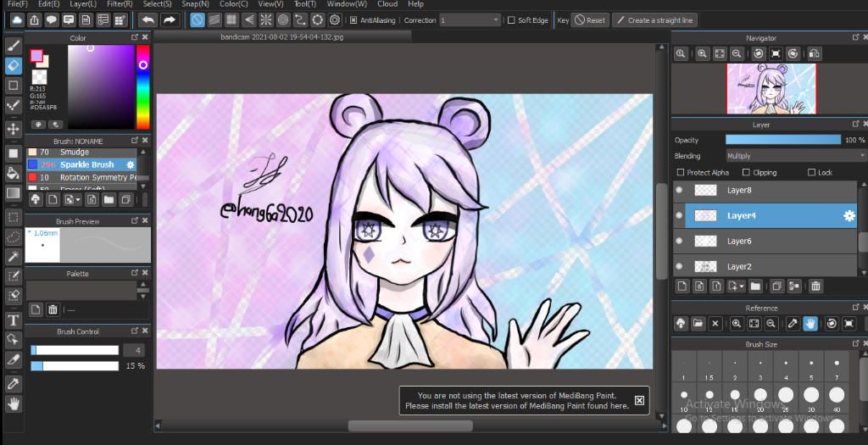
Task: Detach the Navigator panel
Action: (x=856, y=37)
